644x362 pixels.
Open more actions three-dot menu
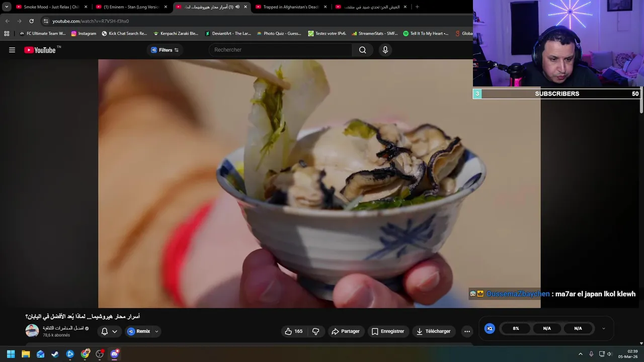[467, 331]
